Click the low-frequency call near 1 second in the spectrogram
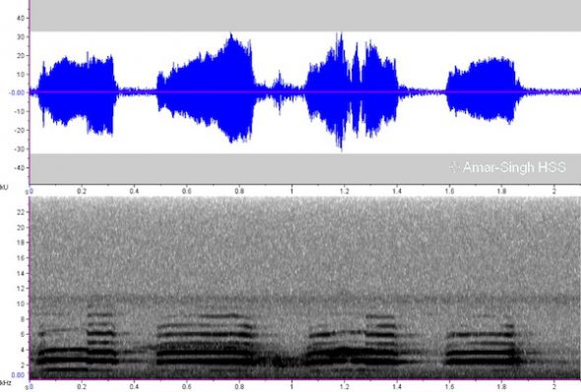Screen dimensions: 581x392 (284, 360)
